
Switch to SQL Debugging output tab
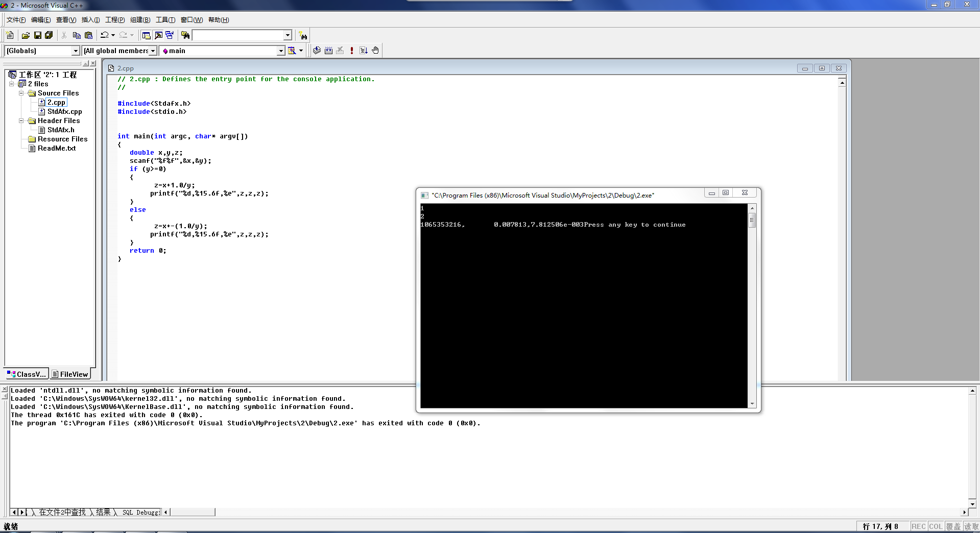[x=141, y=512]
